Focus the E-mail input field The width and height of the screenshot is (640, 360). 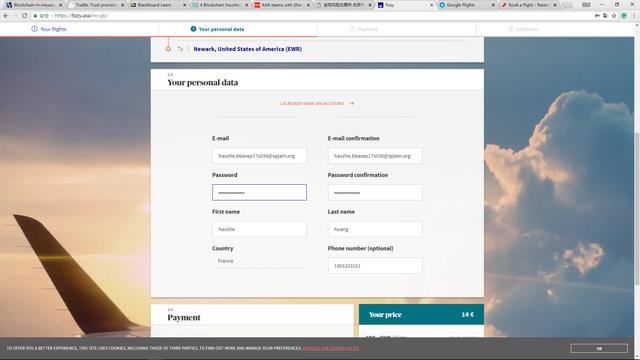point(259,156)
